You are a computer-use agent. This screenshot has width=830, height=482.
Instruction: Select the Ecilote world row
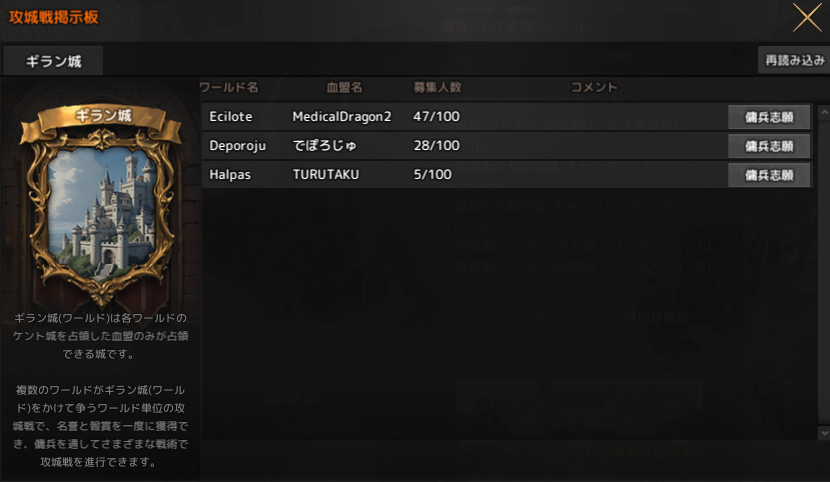coord(506,117)
